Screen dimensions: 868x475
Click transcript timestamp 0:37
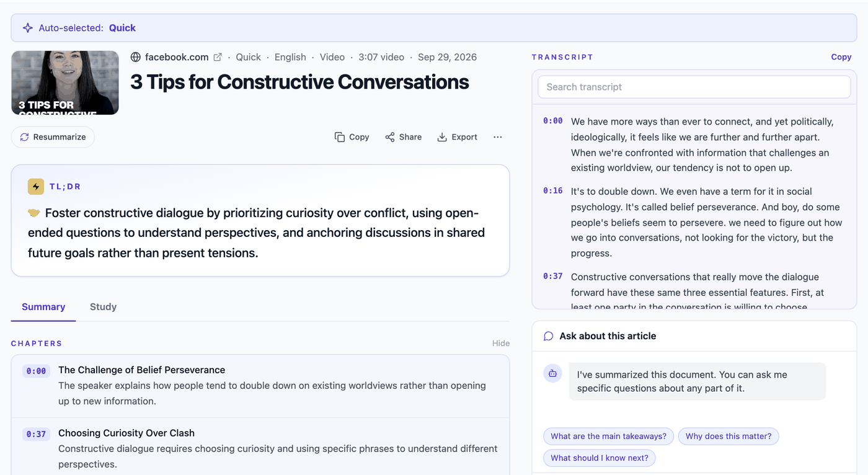pos(552,276)
